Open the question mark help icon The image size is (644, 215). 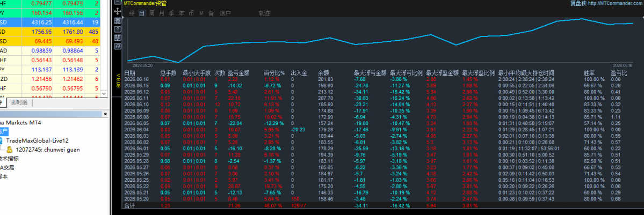[118, 29]
